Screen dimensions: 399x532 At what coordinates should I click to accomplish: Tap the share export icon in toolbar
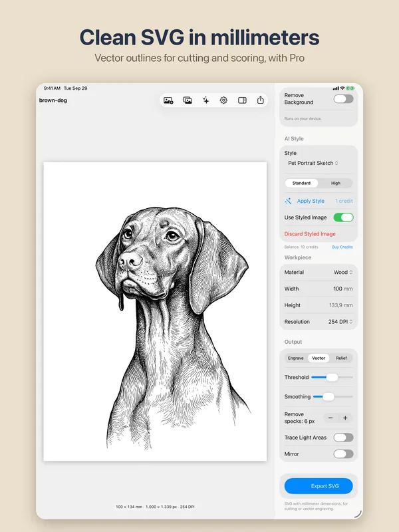click(x=260, y=100)
